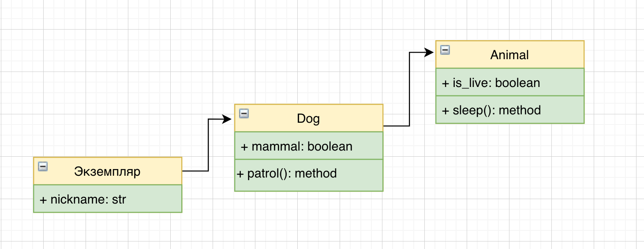The image size is (644, 249).
Task: Click the plus sign before is_live
Action: click(x=446, y=83)
